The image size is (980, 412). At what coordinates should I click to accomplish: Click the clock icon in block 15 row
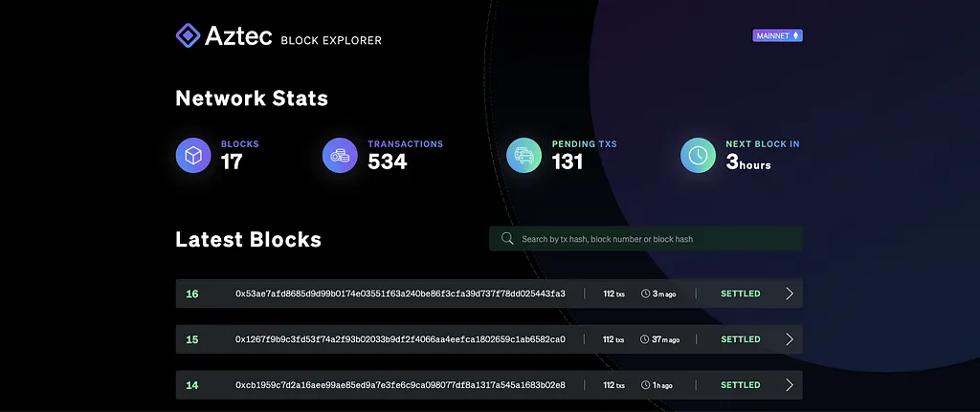tap(644, 339)
